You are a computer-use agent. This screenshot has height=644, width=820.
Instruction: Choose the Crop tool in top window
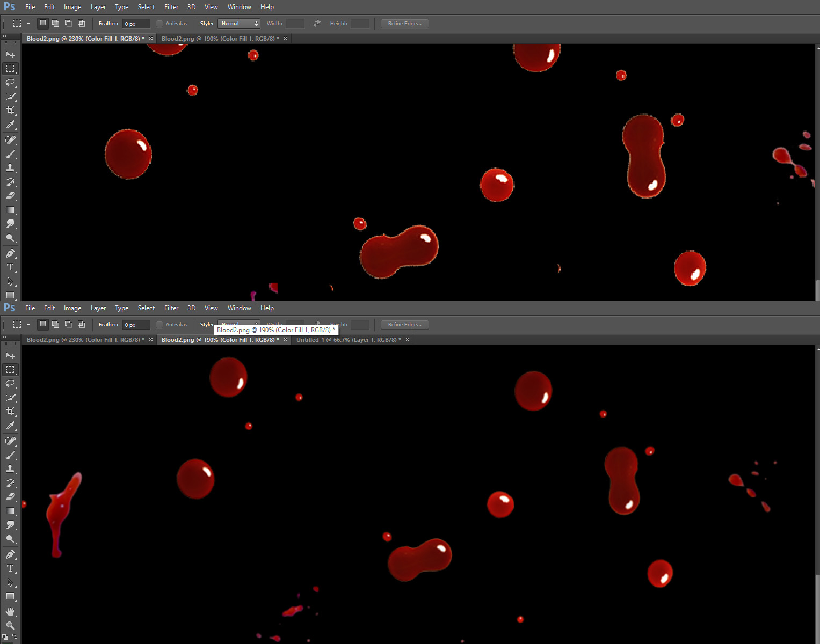coord(10,110)
